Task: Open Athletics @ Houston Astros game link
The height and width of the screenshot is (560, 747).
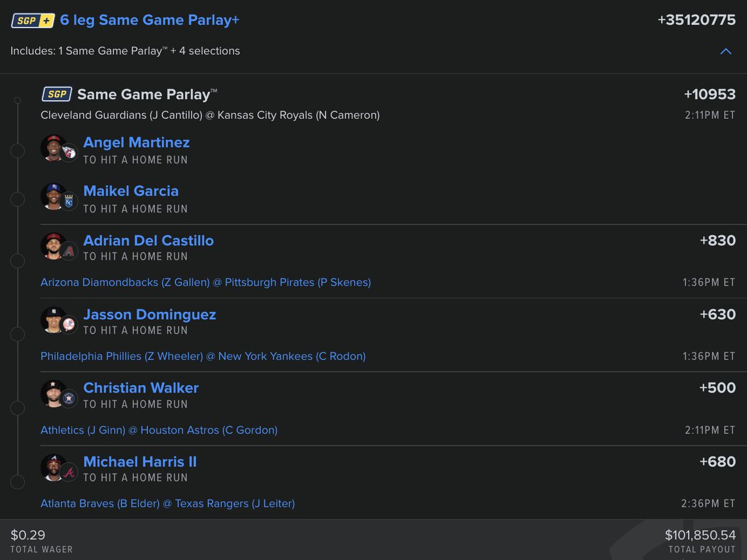Action: 159,430
